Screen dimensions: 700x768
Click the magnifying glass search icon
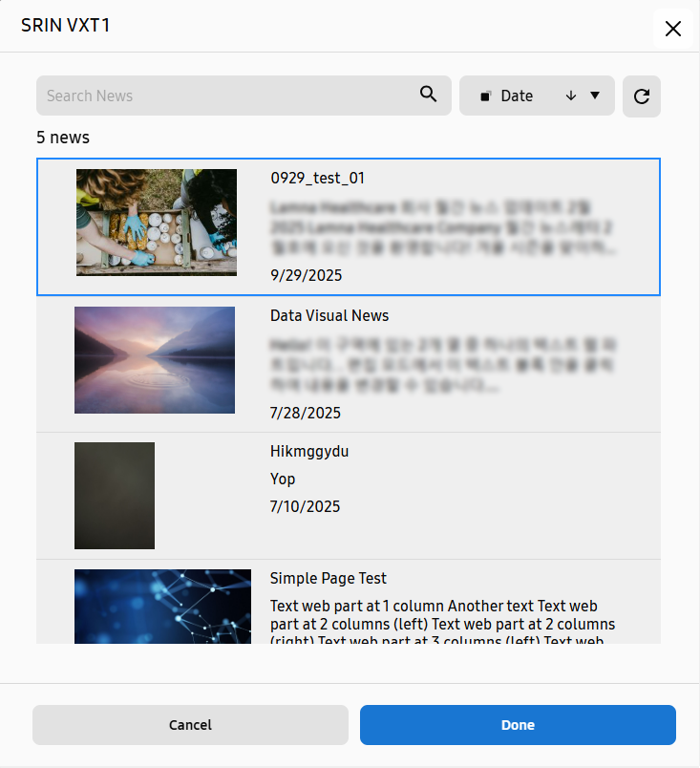[x=429, y=95]
